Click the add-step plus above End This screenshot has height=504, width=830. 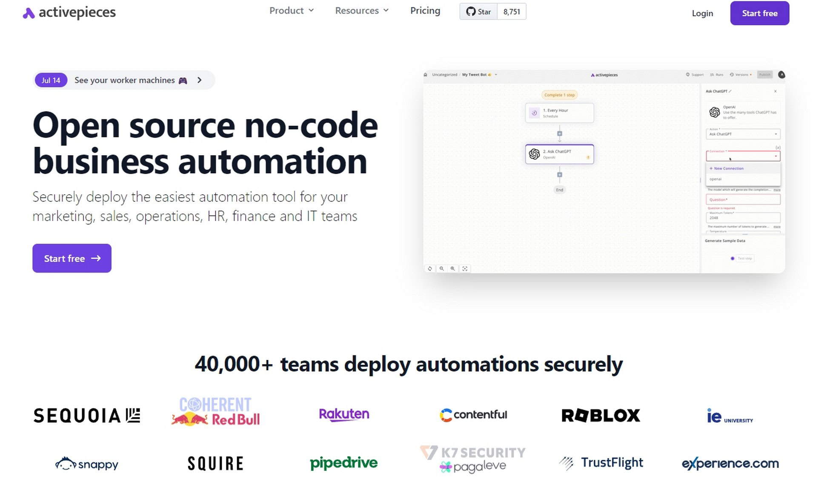pyautogui.click(x=560, y=175)
